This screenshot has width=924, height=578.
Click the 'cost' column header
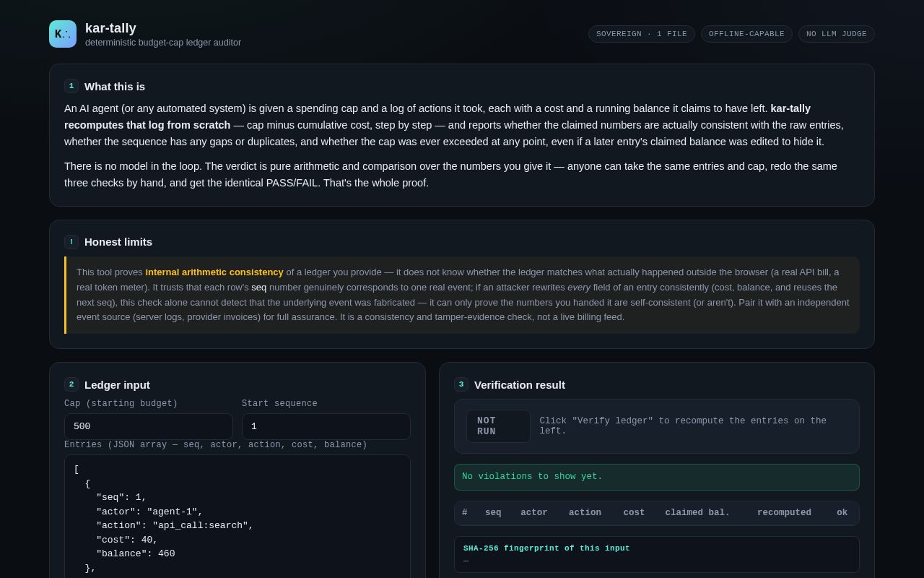pos(634,513)
